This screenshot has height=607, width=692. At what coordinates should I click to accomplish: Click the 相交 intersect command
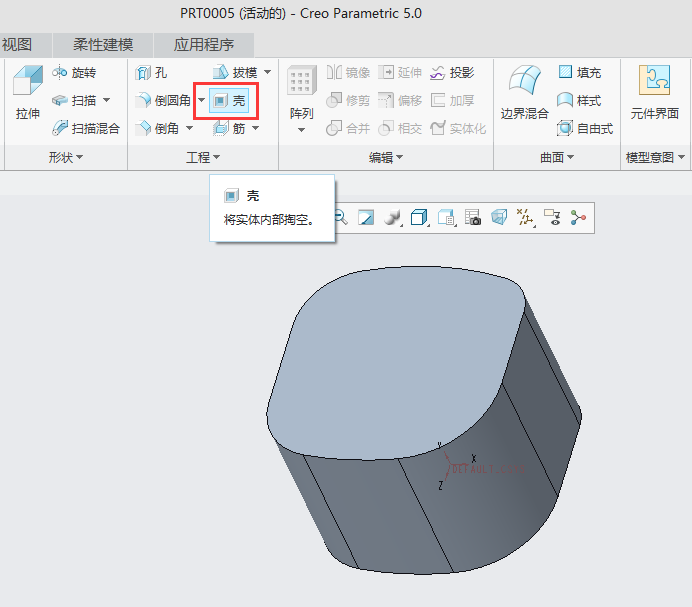point(400,128)
